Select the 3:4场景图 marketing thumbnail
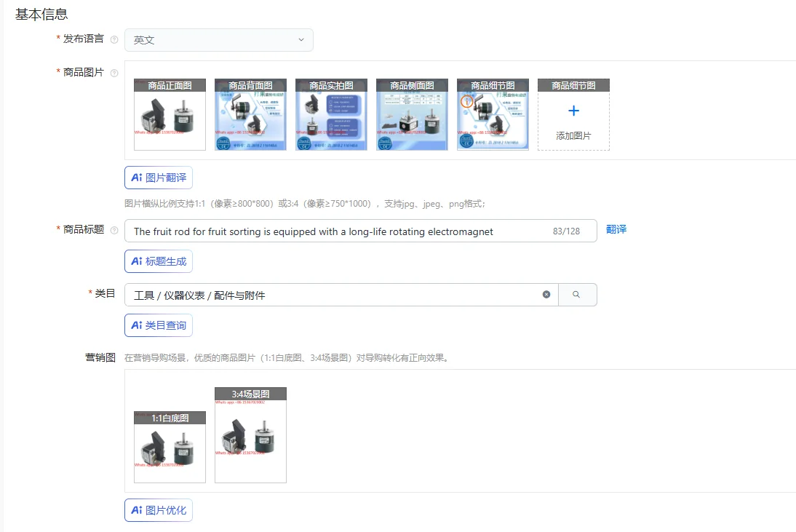 point(250,435)
